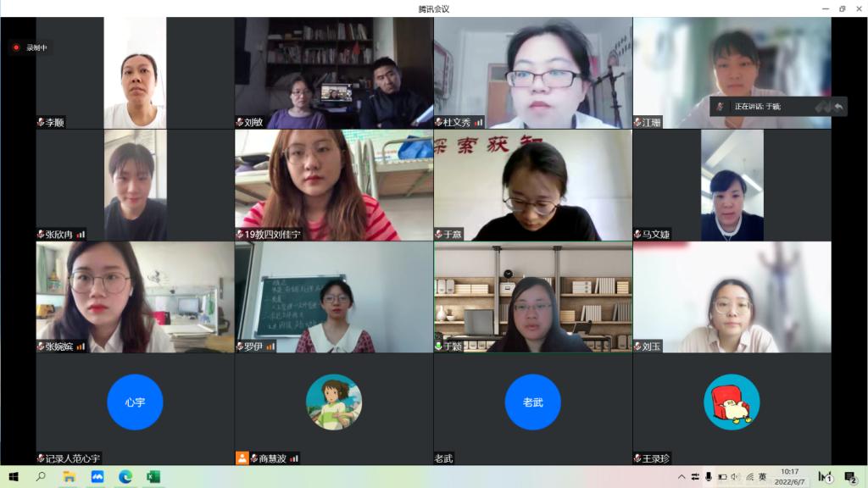Click the muted mic icon on the speaking banner
This screenshot has height=488, width=868.
tap(721, 106)
